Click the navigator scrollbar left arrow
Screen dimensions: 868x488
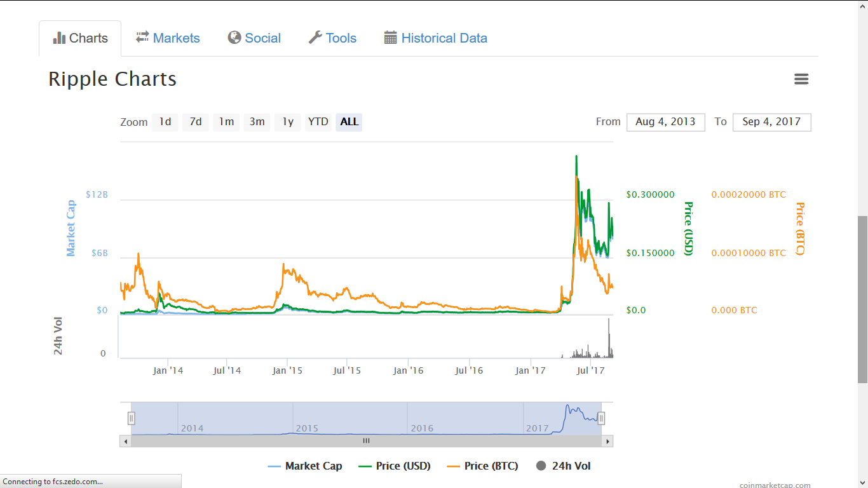(125, 441)
